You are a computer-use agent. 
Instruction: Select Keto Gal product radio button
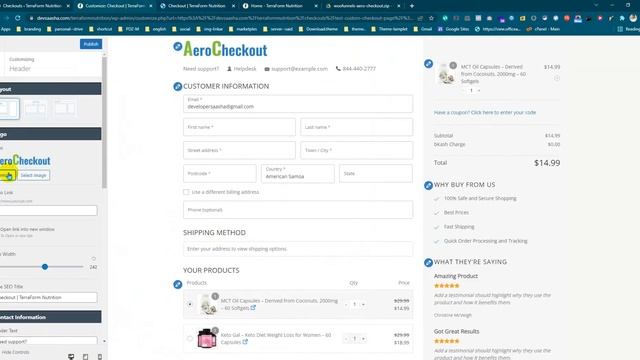(190, 338)
